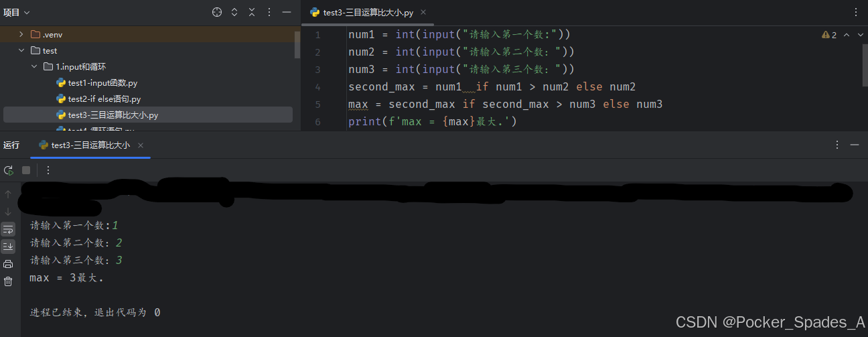Viewport: 868px width, 337px height.
Task: Go to previous highlighted problem arrow
Action: [847, 35]
